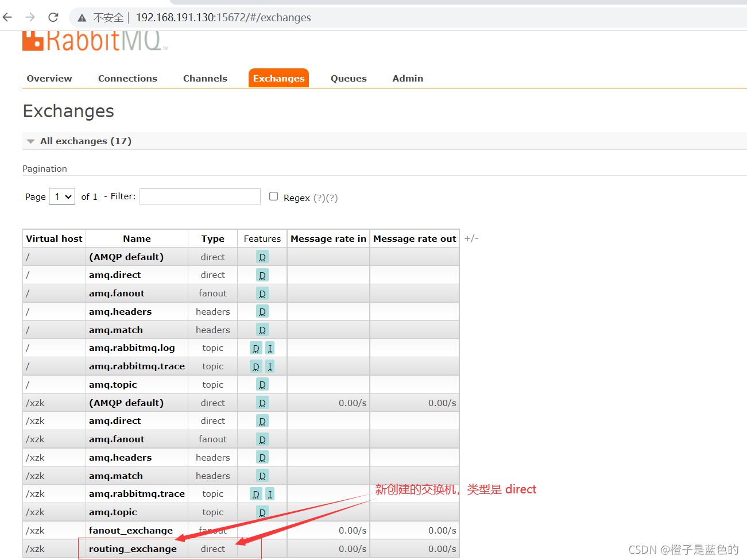Open /xzk amq.match exchange link
The height and width of the screenshot is (560, 747).
click(116, 476)
